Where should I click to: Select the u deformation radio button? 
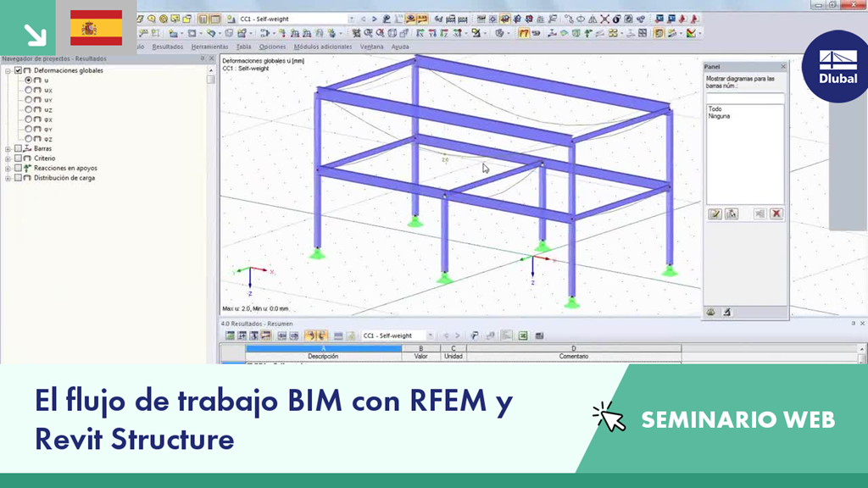pos(28,80)
